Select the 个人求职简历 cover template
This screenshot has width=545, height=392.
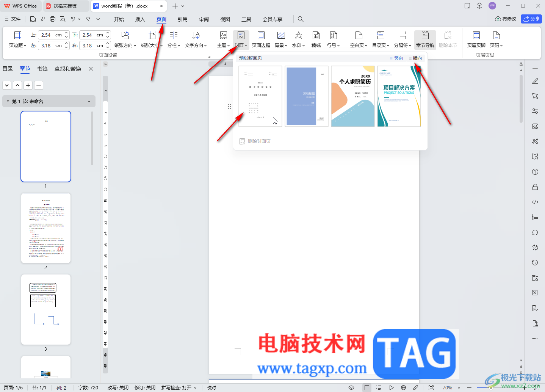pos(353,96)
